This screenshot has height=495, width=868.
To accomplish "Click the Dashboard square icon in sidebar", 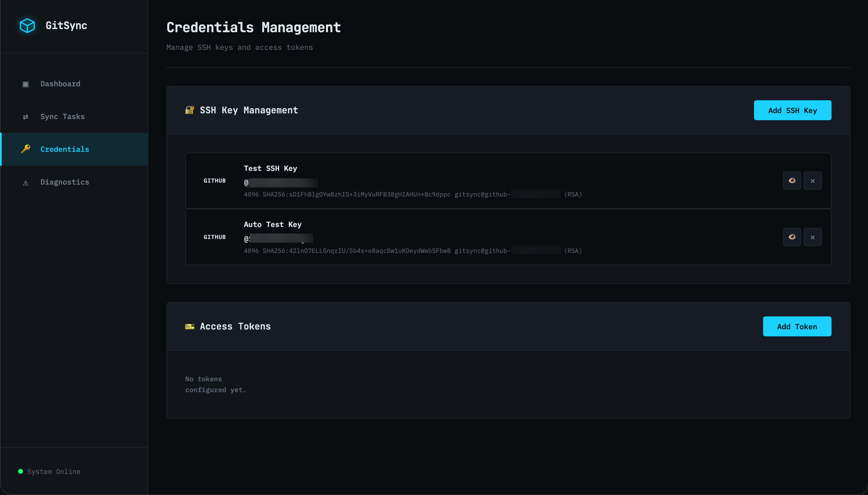I will [26, 84].
